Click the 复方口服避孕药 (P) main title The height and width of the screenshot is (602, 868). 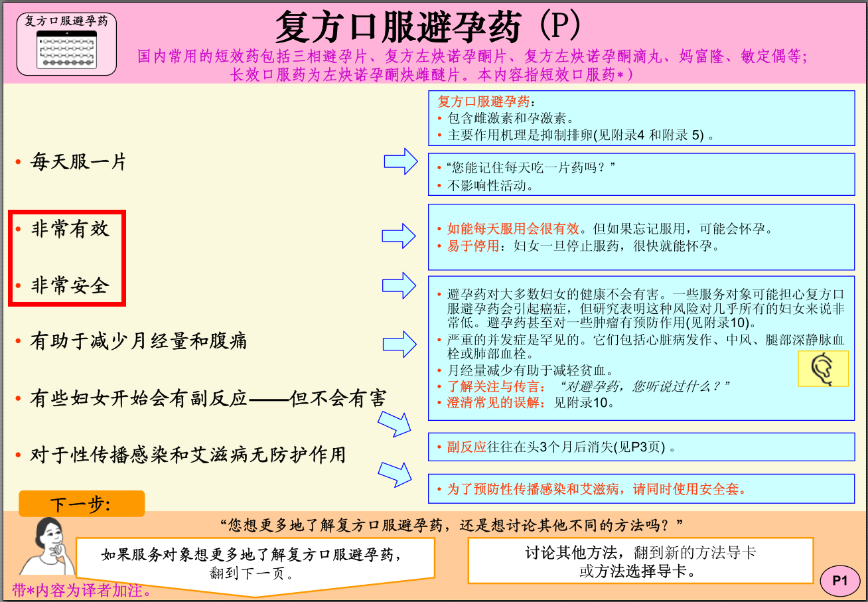pyautogui.click(x=428, y=27)
